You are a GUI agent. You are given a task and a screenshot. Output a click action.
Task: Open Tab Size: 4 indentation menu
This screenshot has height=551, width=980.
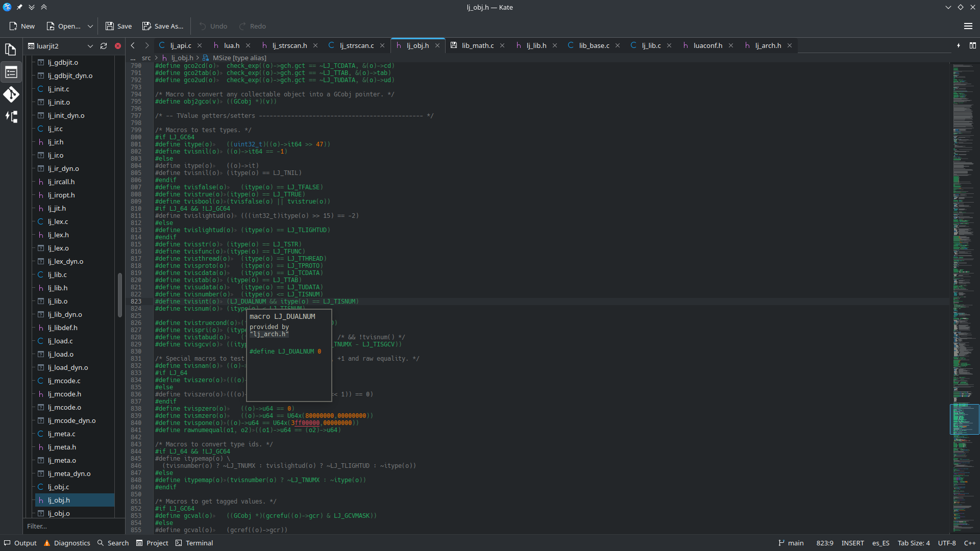[x=914, y=543]
